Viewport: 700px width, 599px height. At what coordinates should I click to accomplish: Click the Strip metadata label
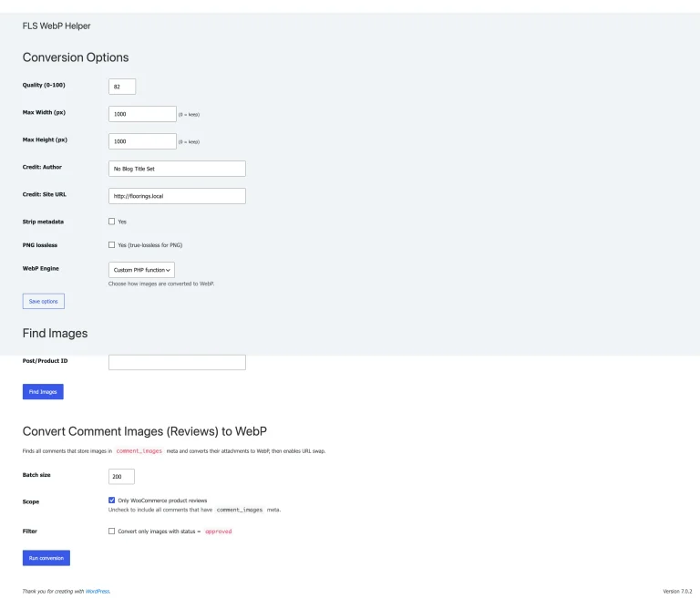point(43,222)
